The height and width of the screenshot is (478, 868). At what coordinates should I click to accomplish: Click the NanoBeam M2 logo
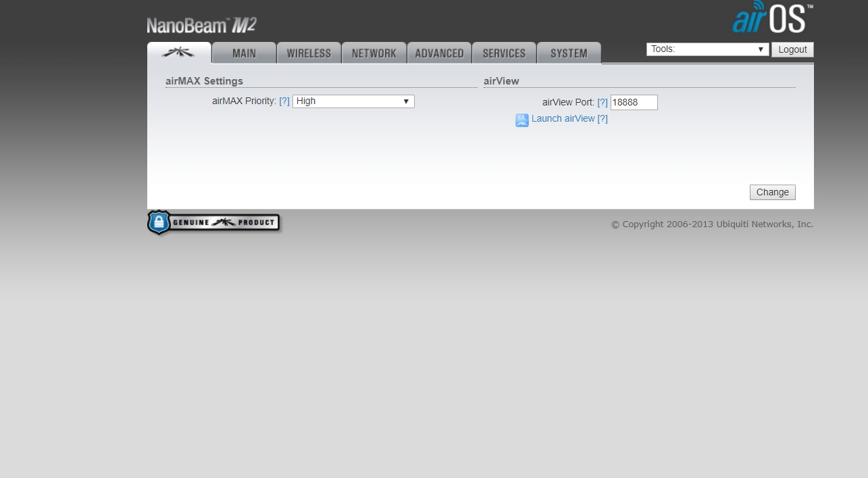(x=201, y=26)
